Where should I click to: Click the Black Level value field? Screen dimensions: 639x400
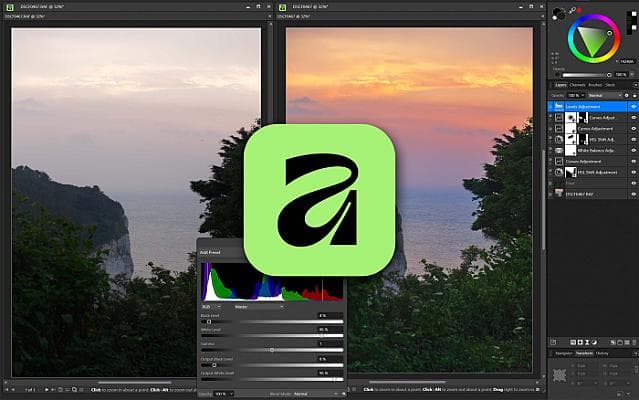pos(330,315)
